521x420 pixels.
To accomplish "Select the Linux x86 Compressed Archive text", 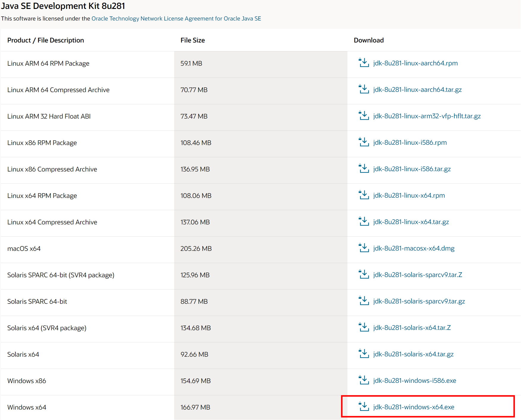I will click(52, 169).
